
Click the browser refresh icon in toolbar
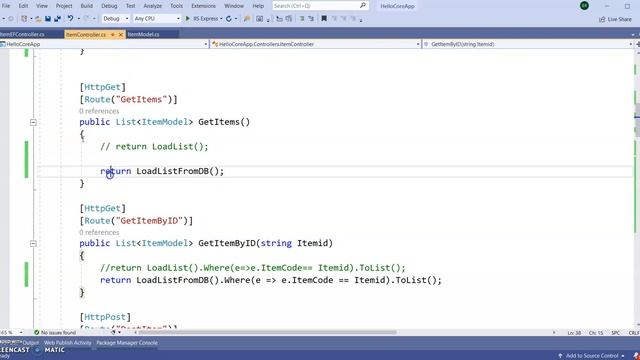(229, 19)
